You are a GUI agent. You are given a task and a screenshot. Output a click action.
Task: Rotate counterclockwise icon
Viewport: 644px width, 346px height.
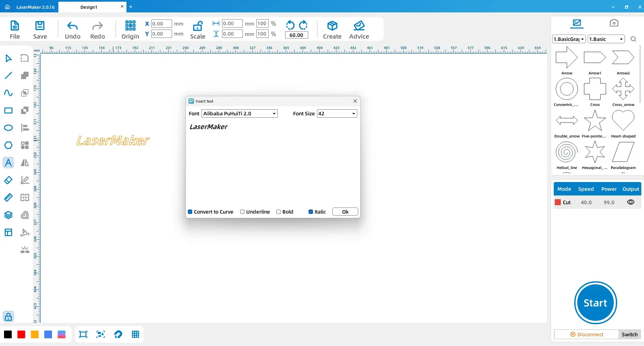290,25
